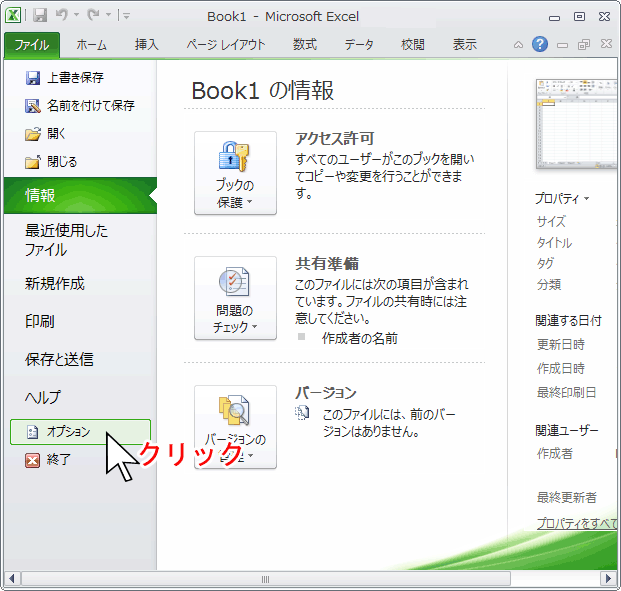Minimize the ribbon with the caret icon
Screen dimensions: 621x591
(518, 45)
